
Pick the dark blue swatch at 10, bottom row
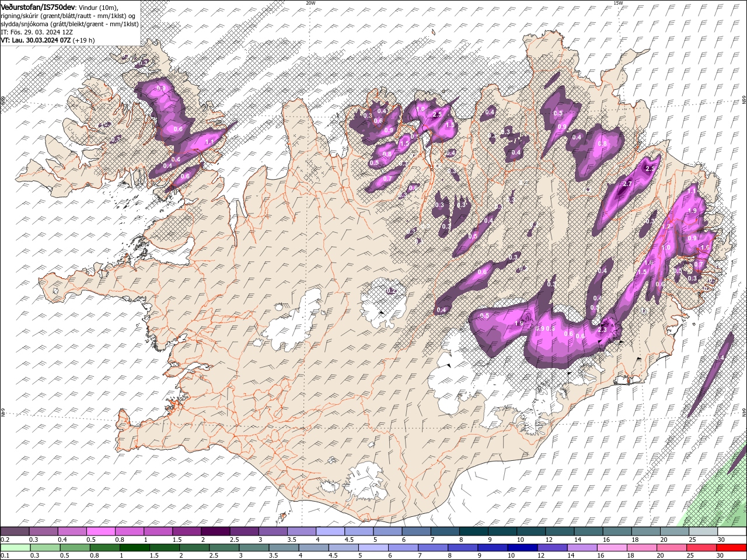[x=521, y=548]
